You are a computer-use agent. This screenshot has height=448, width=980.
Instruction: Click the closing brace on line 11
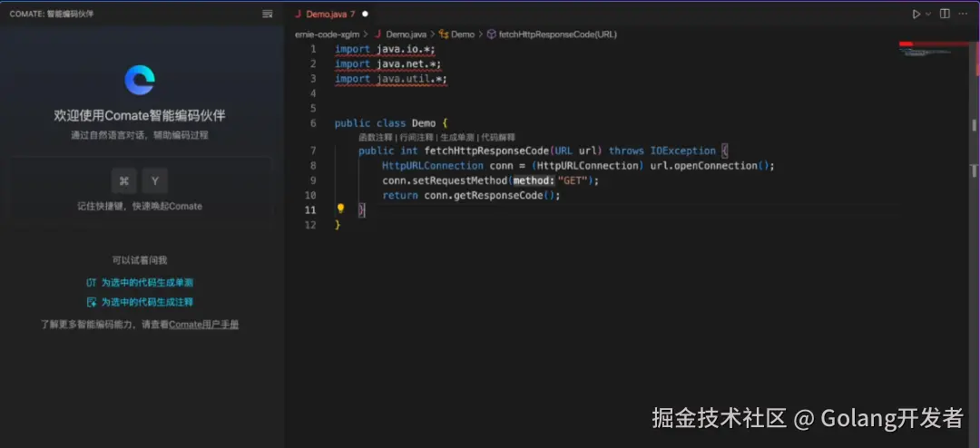[x=361, y=209]
